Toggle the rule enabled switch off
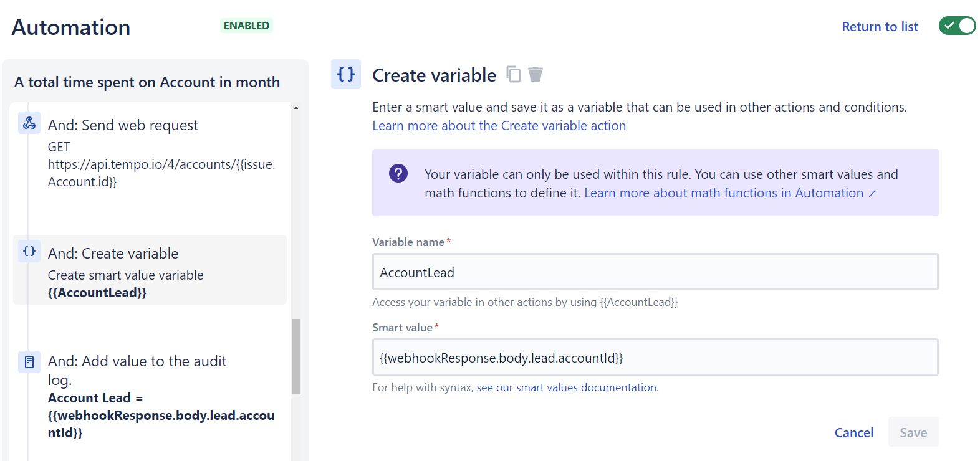The image size is (980, 461). pos(957,26)
